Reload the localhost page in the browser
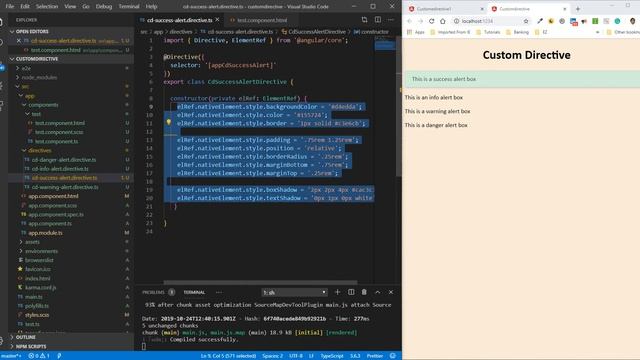 click(431, 21)
